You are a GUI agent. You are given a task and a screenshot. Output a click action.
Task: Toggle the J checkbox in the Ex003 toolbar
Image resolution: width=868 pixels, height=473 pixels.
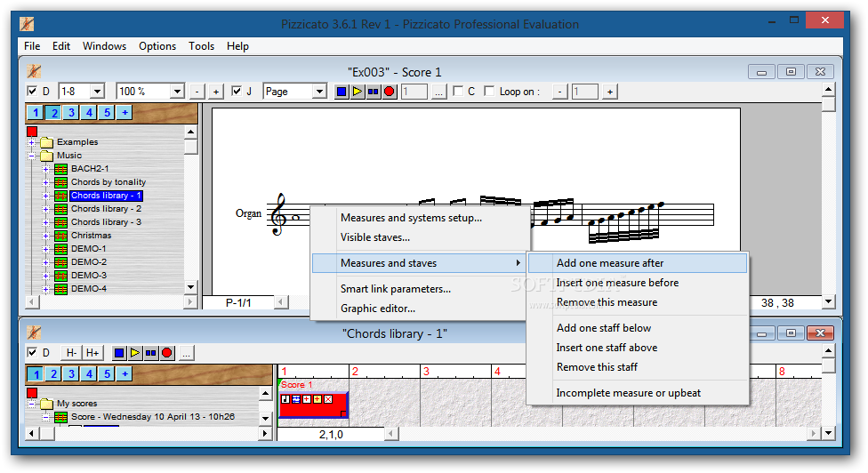(x=237, y=92)
